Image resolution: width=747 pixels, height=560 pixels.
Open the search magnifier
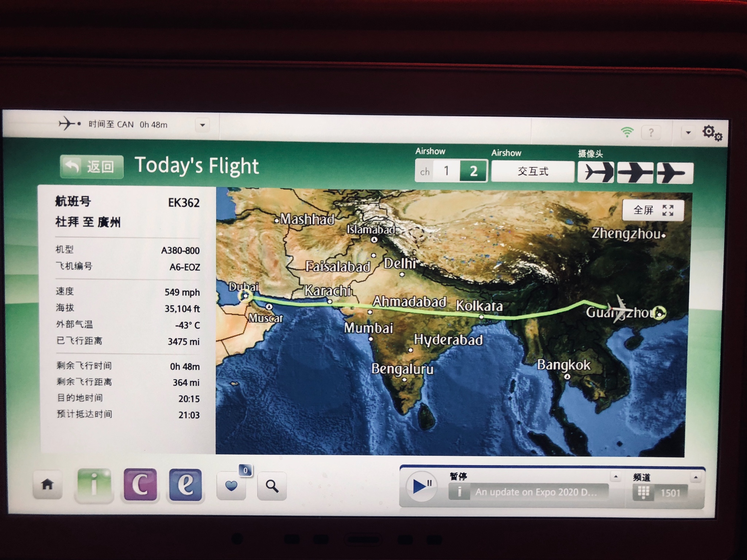(x=272, y=486)
